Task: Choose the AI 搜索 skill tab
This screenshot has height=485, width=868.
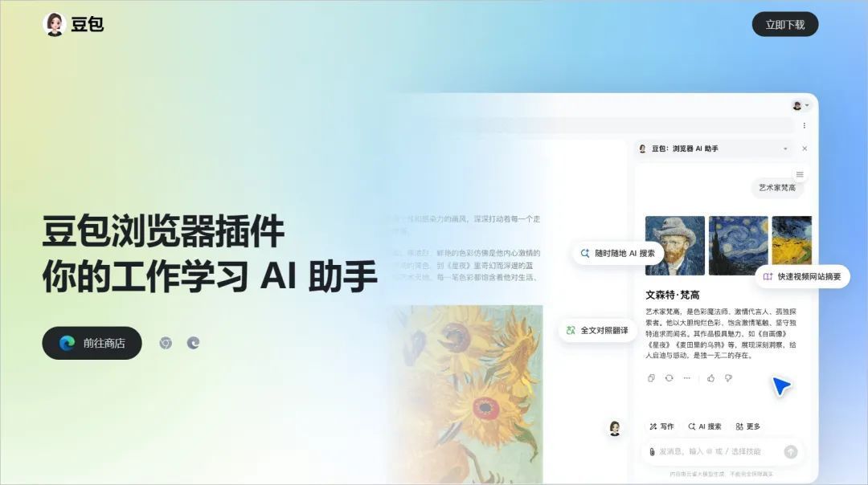Action: tap(705, 426)
